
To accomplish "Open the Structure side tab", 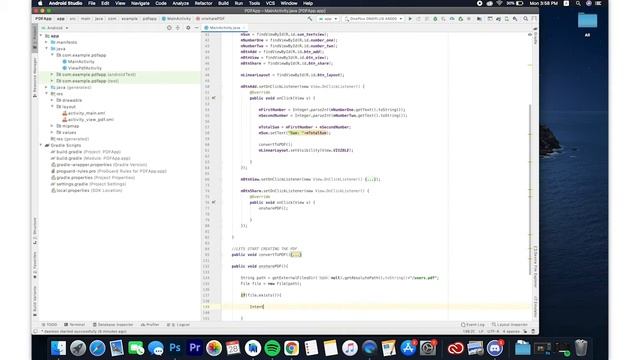I will pos(35,231).
